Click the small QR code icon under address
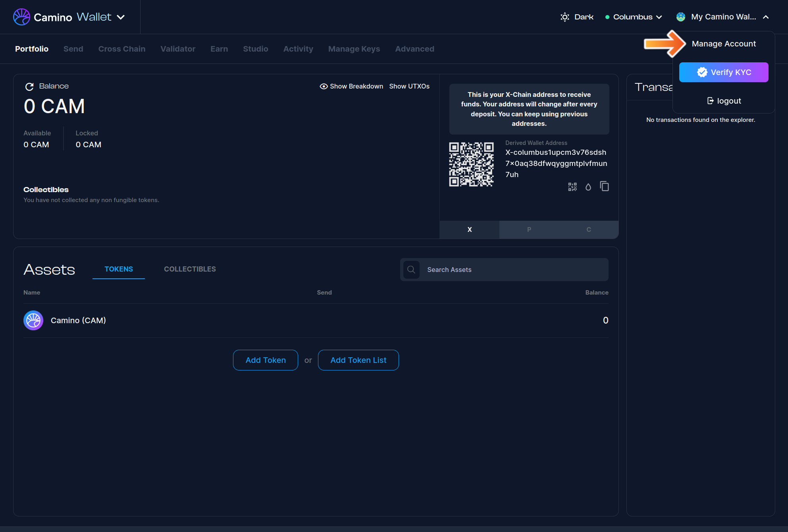 [x=572, y=187]
